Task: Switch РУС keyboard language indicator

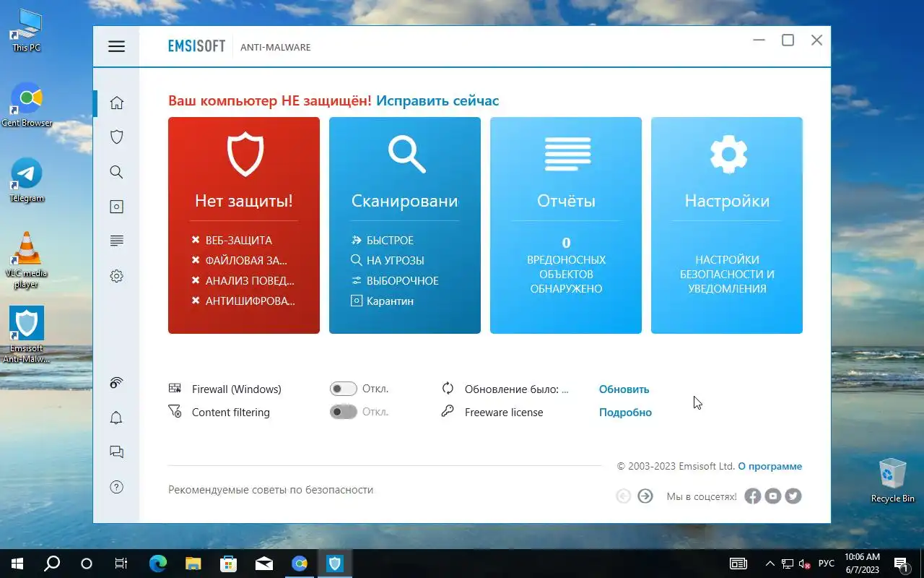Action: click(x=827, y=564)
